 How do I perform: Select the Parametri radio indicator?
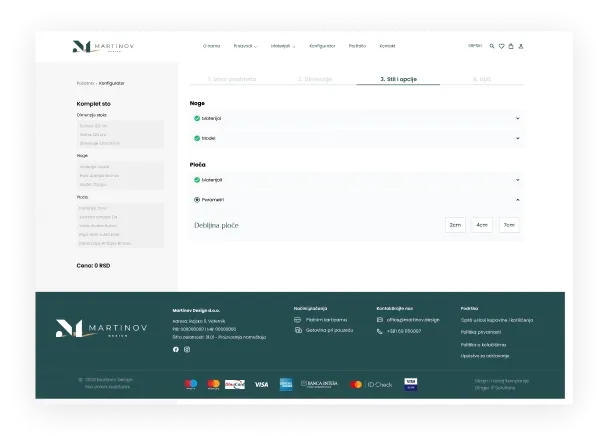197,200
